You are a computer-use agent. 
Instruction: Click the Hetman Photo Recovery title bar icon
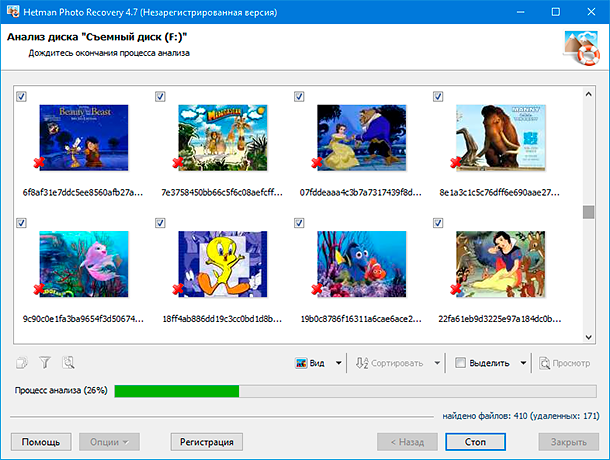[13, 12]
